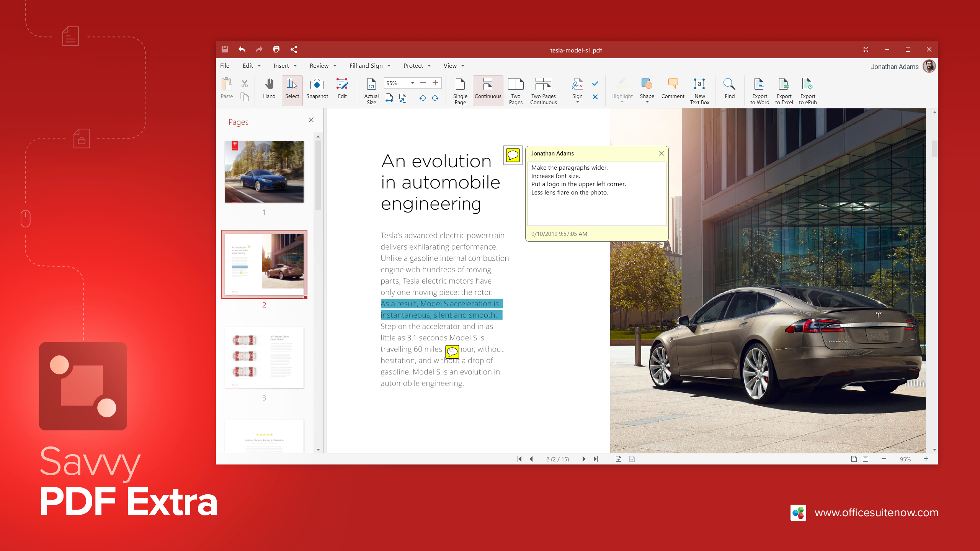Screen dimensions: 980x551
Task: Toggle Continuous page view
Action: point(488,90)
